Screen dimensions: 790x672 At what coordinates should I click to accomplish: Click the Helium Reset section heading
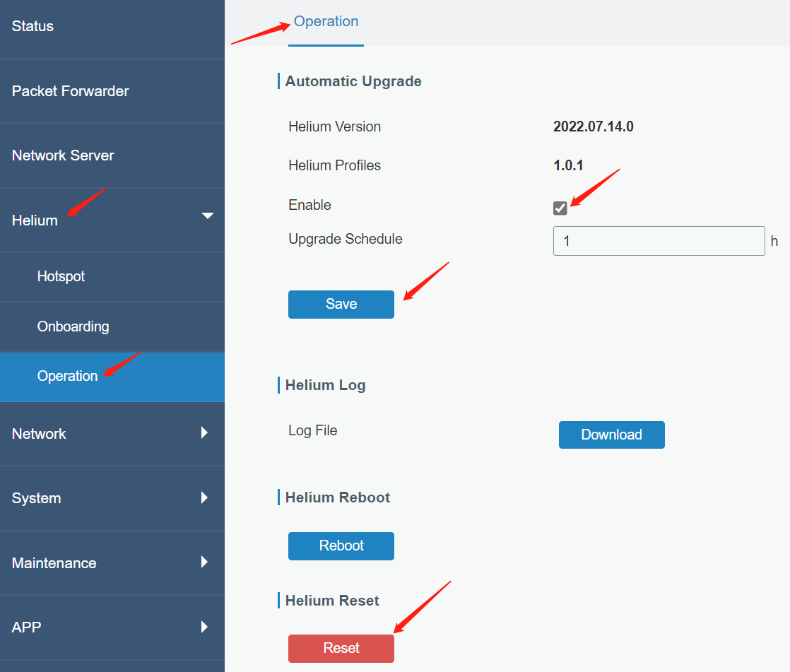click(332, 601)
